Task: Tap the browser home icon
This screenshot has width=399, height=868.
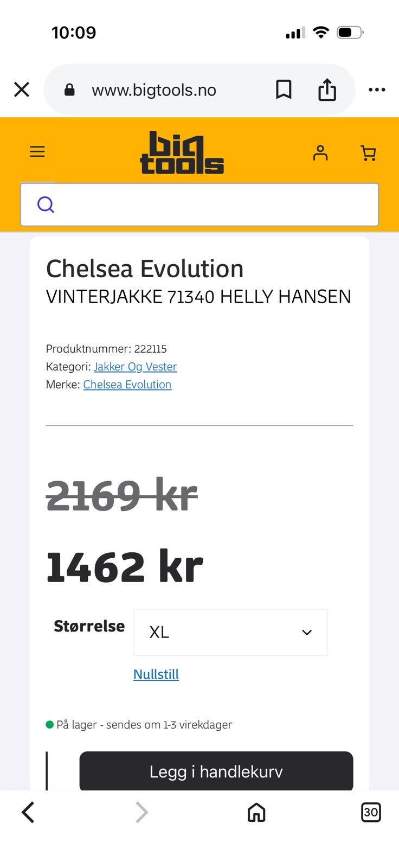Action: 256,812
